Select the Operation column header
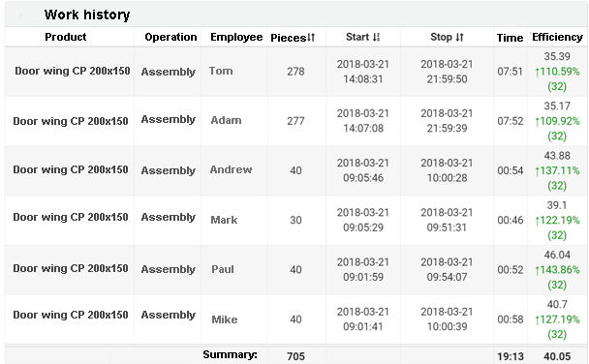 170,37
